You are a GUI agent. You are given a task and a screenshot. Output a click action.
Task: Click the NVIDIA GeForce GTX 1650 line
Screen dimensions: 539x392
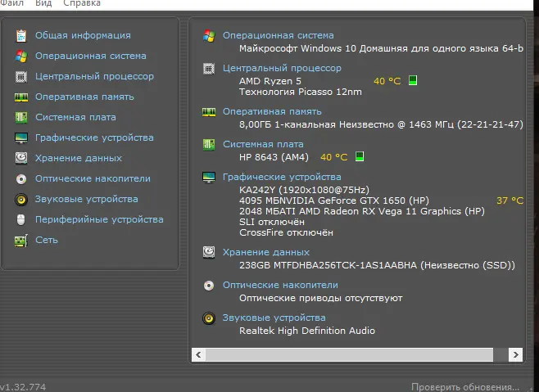(334, 201)
